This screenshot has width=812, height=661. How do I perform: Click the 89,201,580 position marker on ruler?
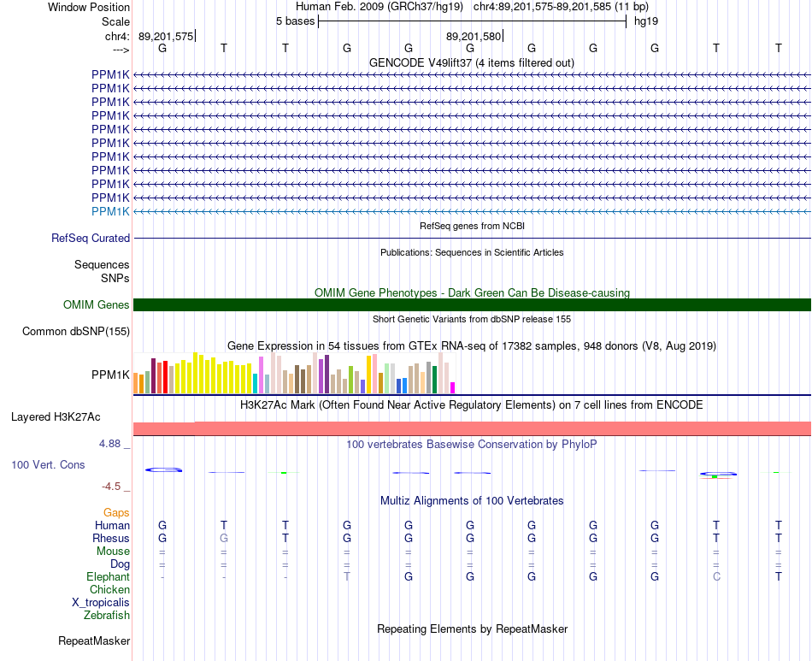point(474,36)
